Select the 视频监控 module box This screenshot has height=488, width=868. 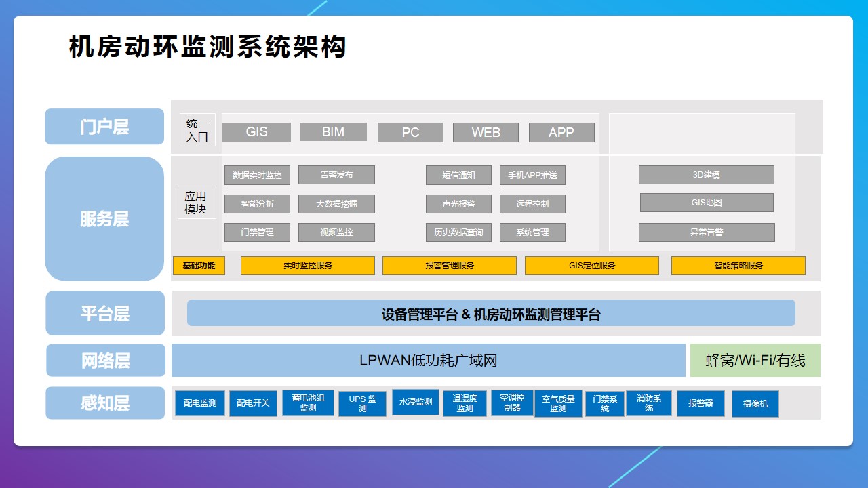tap(336, 232)
